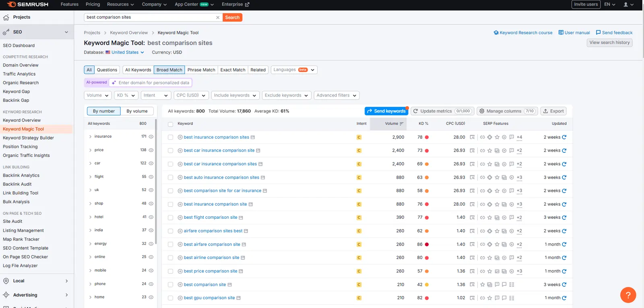
Task: Open SERP snapshot icon for airfare comparison sites best
Action: tap(246, 231)
